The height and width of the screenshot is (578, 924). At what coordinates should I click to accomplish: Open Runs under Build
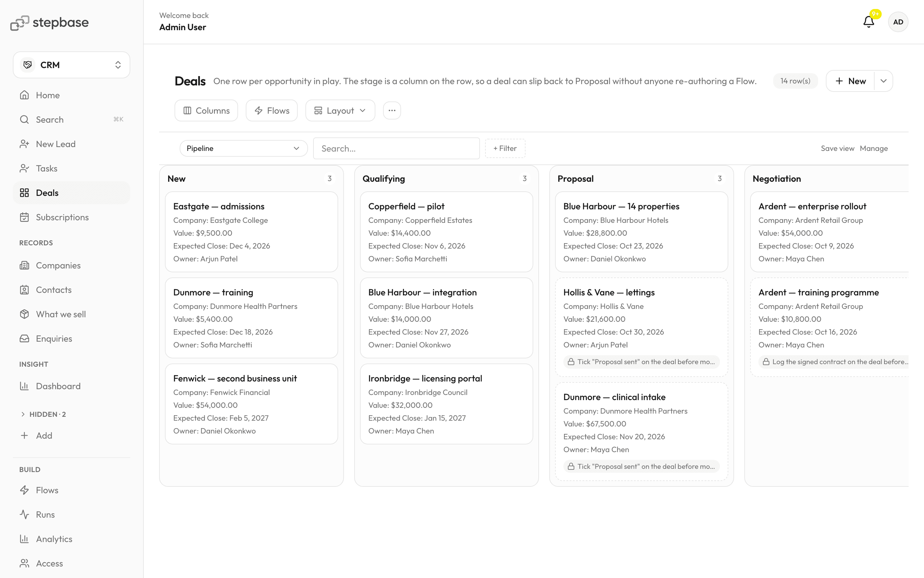(72, 514)
